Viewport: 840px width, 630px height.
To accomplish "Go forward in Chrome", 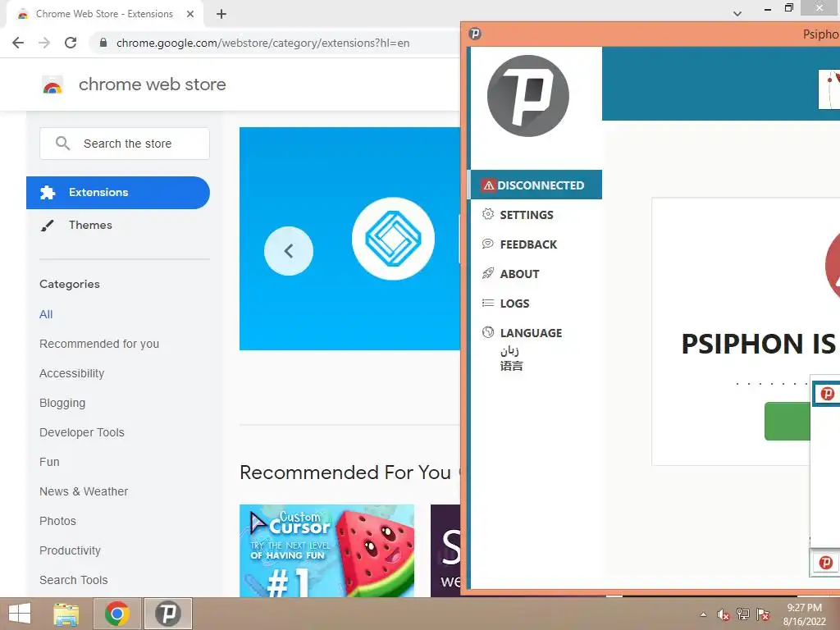I will 44,43.
